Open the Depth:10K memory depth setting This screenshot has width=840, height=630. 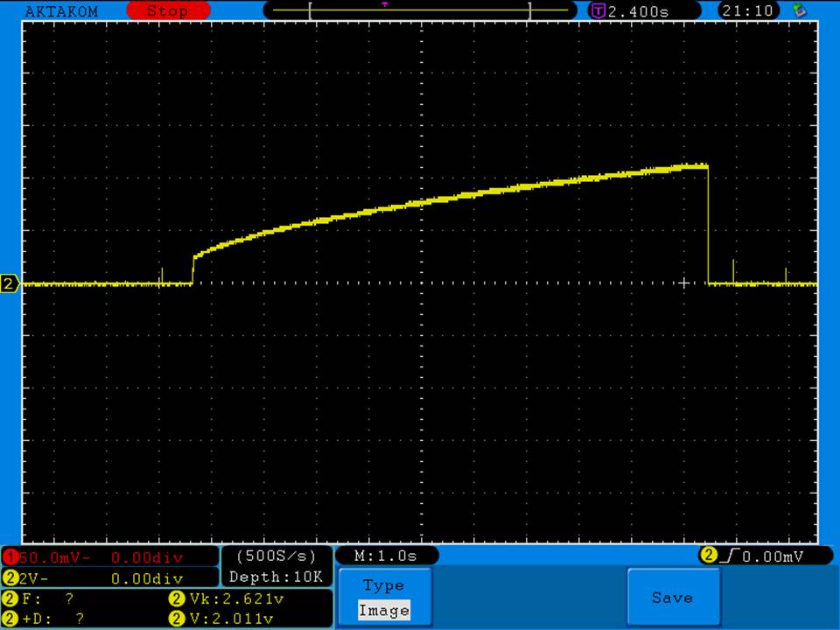tap(276, 577)
